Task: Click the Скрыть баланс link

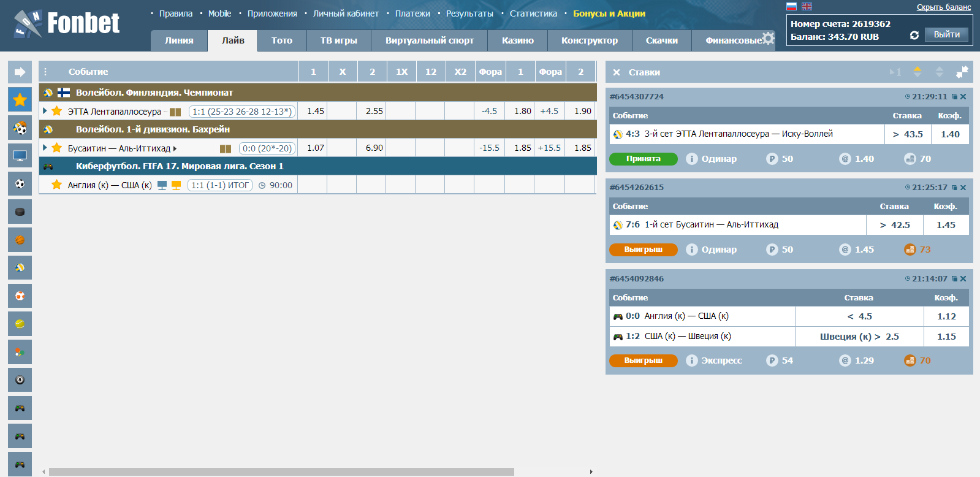Action: (944, 7)
